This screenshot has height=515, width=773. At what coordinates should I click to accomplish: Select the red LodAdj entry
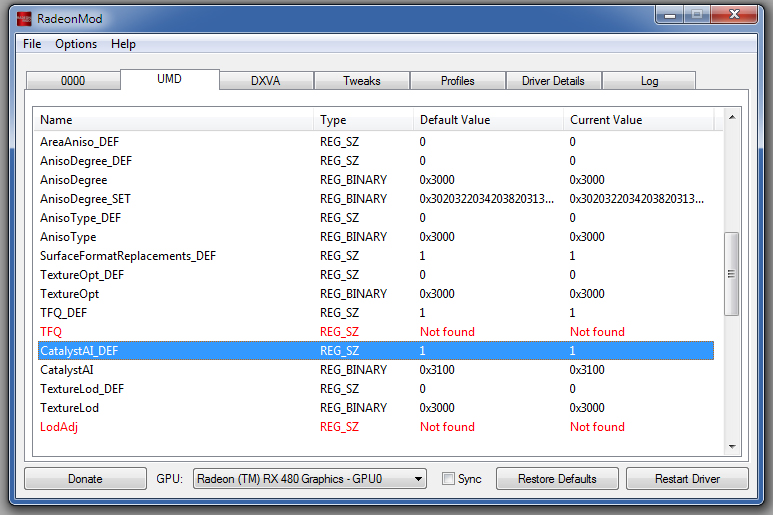tap(376, 427)
